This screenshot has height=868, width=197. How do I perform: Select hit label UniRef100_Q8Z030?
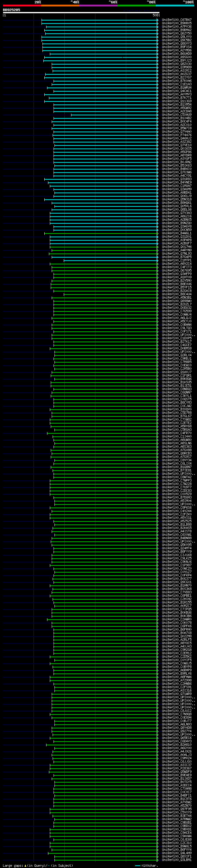(176, 64)
